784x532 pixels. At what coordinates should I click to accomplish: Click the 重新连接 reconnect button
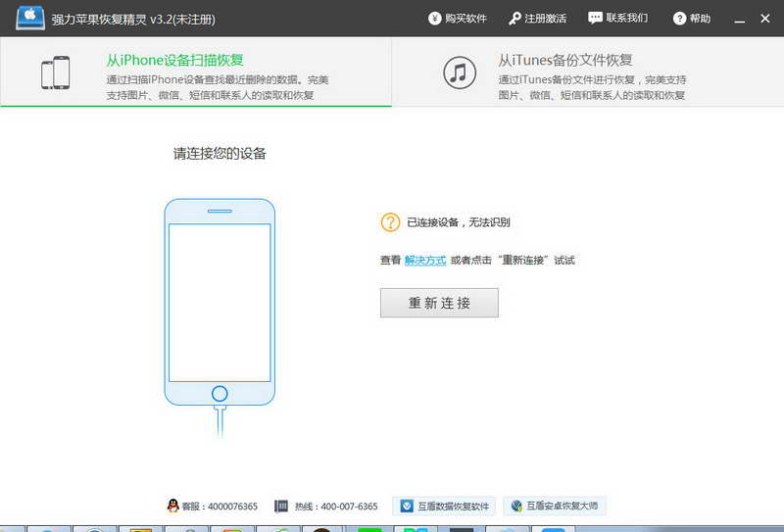click(x=439, y=303)
